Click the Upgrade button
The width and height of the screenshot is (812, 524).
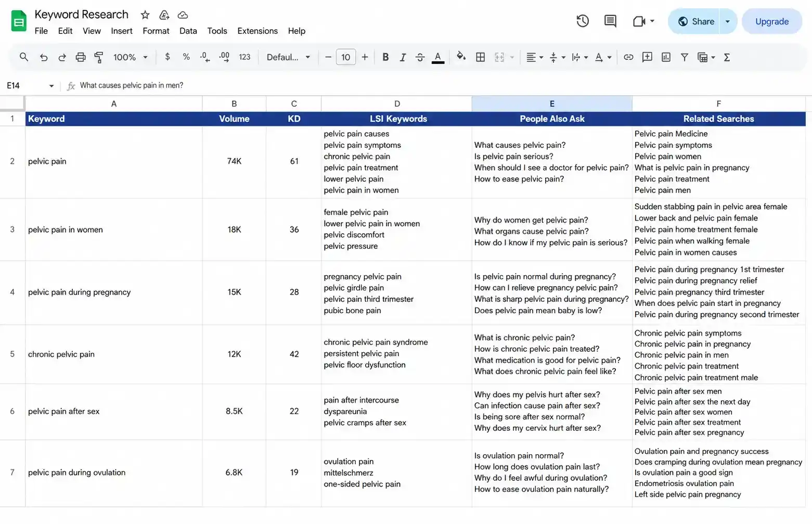[x=772, y=21]
